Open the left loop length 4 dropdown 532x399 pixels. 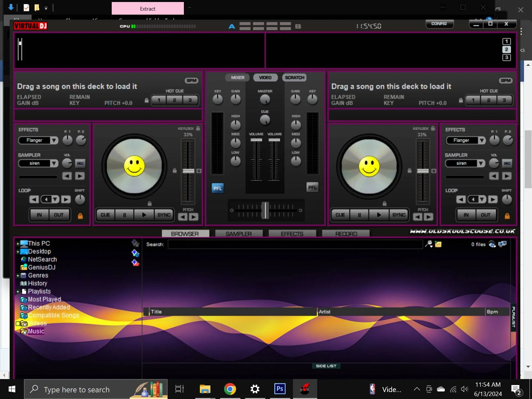(x=55, y=199)
